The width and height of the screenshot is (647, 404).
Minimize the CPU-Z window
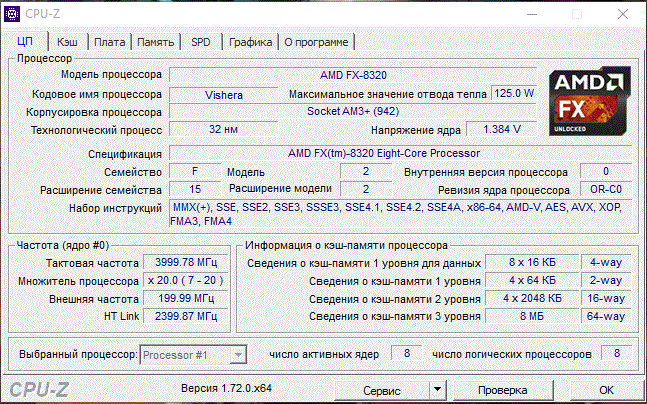coord(531,13)
